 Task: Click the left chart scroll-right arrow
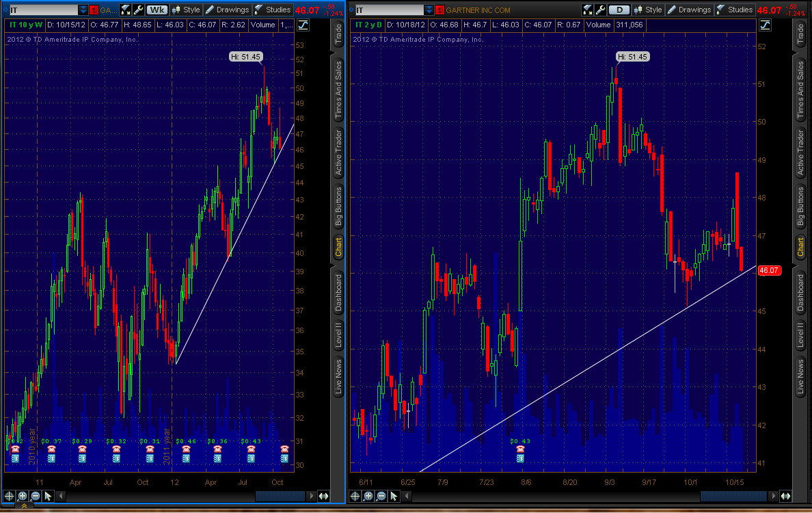[x=311, y=496]
